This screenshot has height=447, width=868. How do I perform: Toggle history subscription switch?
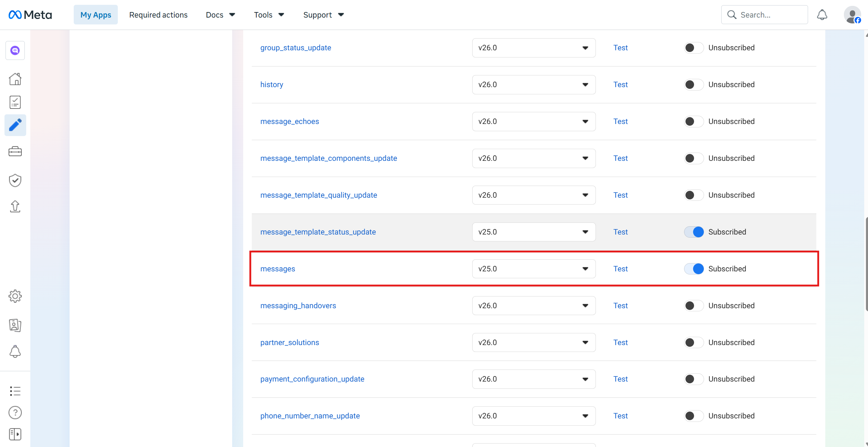tap(694, 85)
